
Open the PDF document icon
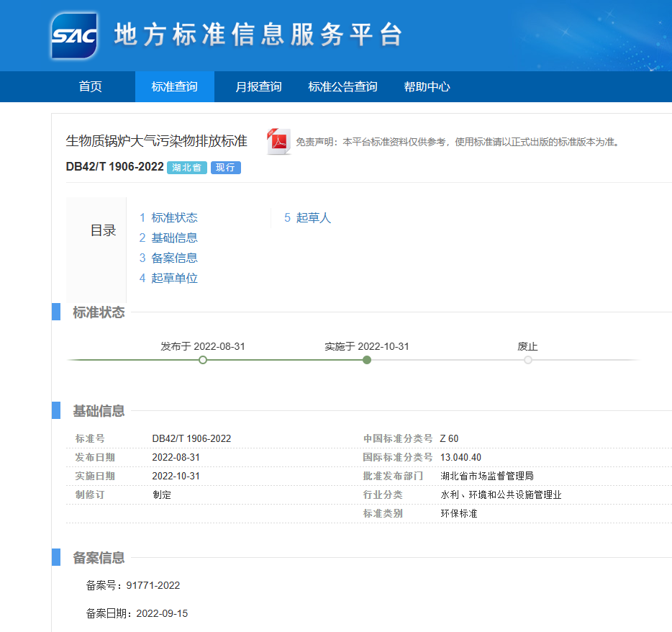[x=278, y=141]
